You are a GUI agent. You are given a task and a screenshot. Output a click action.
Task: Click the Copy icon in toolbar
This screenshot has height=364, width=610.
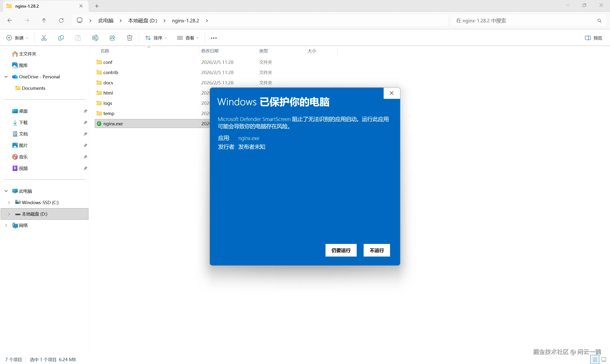61,38
